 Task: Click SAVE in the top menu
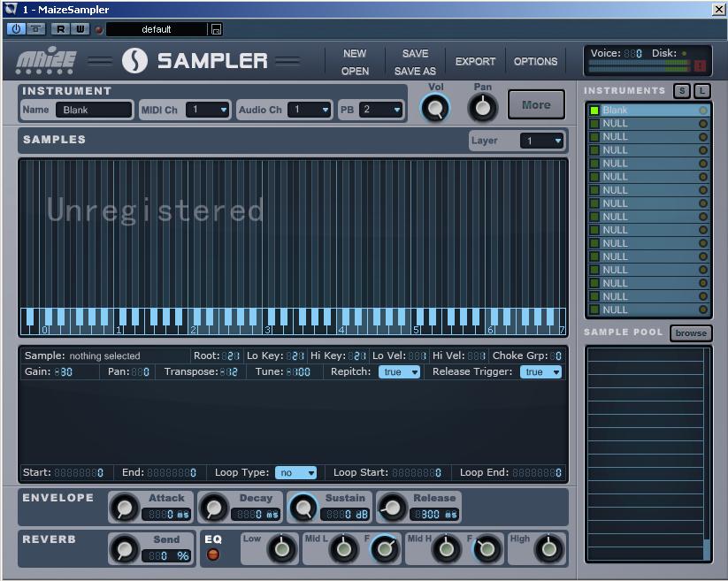[415, 53]
